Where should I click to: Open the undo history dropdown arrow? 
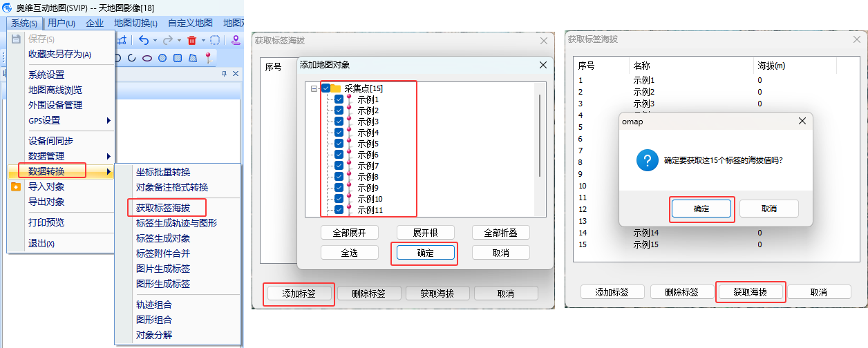coord(155,40)
